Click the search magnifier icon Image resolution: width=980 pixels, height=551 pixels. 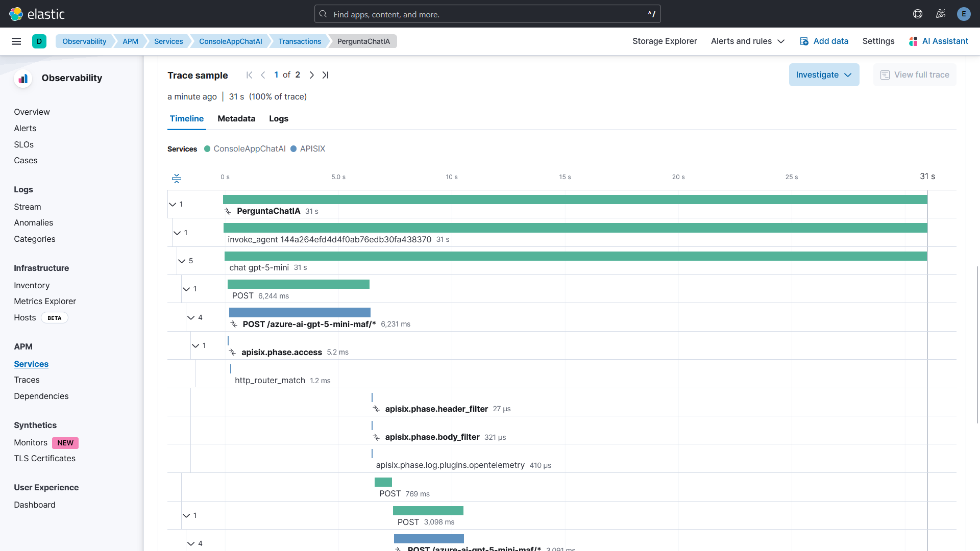323,14
